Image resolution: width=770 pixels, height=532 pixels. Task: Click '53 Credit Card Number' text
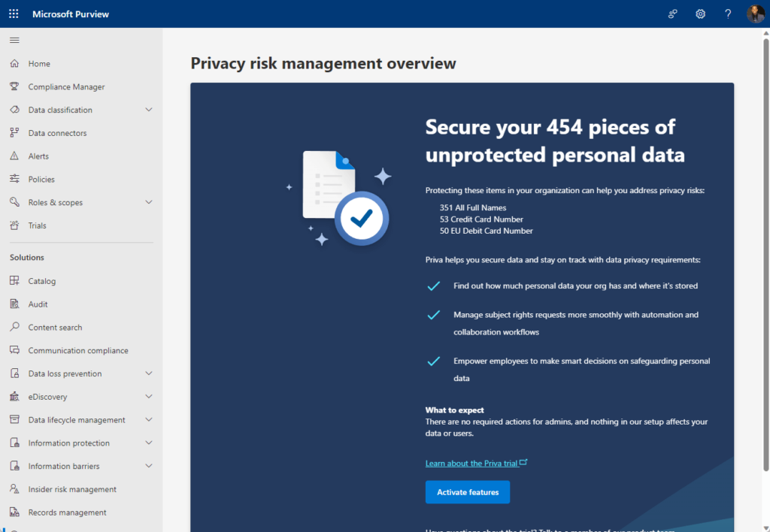pyautogui.click(x=481, y=219)
